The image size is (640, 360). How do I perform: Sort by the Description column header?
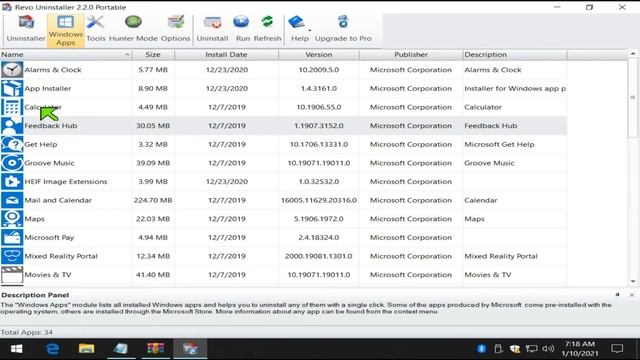pos(514,55)
